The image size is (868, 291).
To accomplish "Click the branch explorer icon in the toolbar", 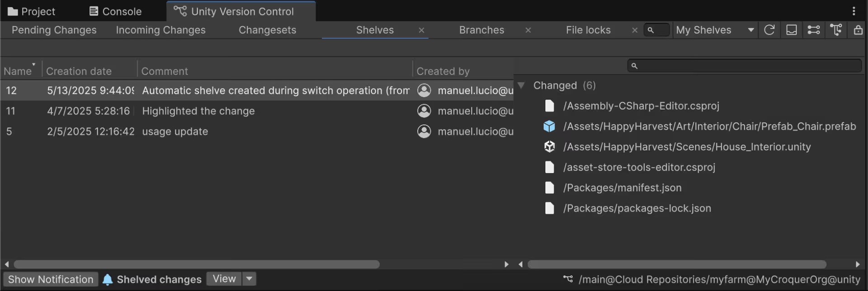I will tap(813, 30).
